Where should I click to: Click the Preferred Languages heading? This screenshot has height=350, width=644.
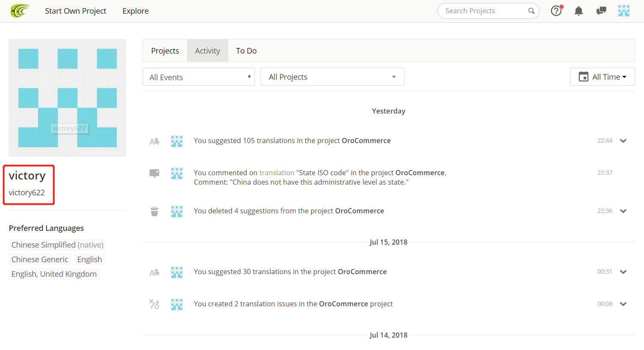point(46,228)
